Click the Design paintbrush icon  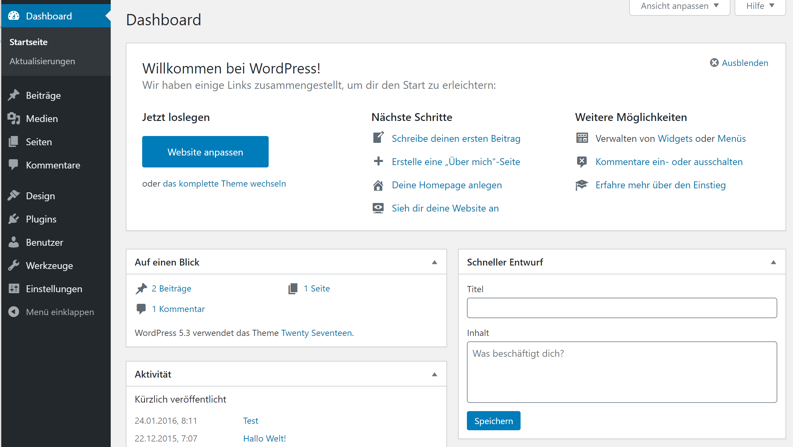point(14,196)
